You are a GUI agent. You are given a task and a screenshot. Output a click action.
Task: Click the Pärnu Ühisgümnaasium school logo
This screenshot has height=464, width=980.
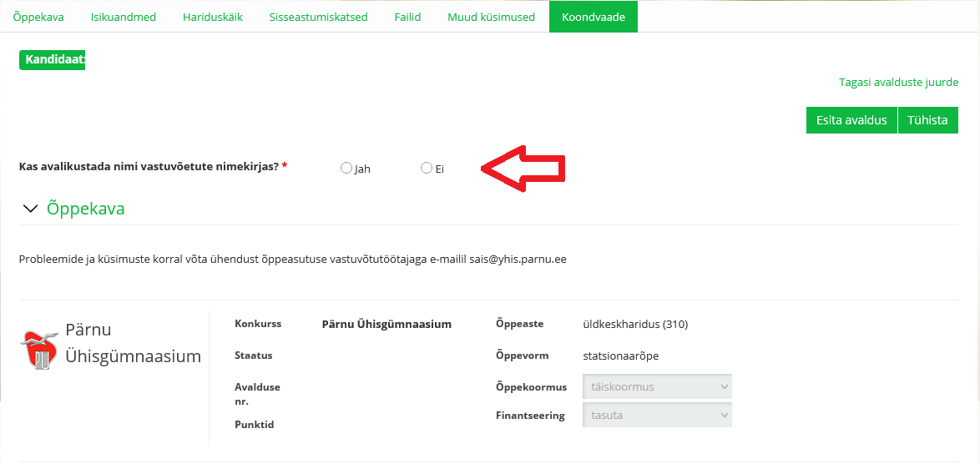tap(40, 350)
